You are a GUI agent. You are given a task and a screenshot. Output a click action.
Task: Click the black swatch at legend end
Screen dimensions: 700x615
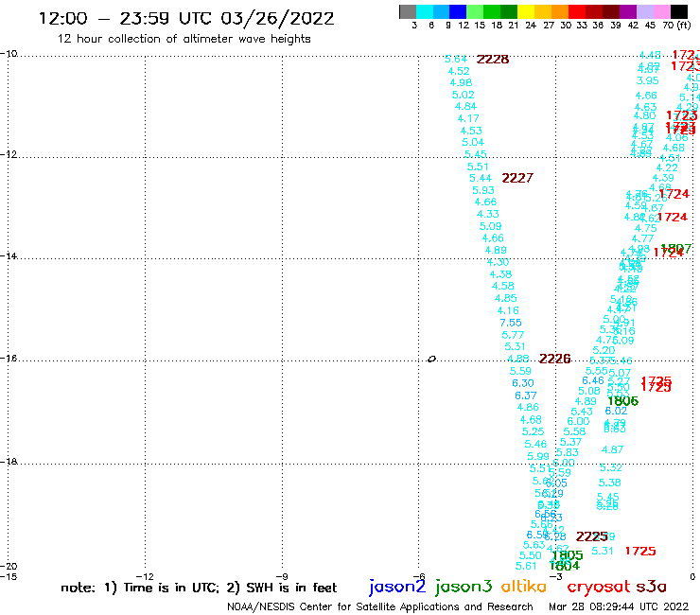click(679, 11)
